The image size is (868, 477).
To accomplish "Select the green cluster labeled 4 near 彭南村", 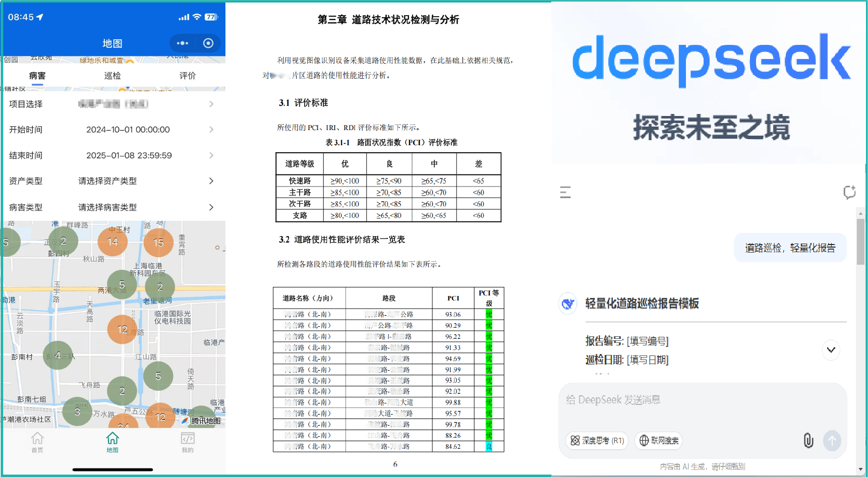I will 57,355.
